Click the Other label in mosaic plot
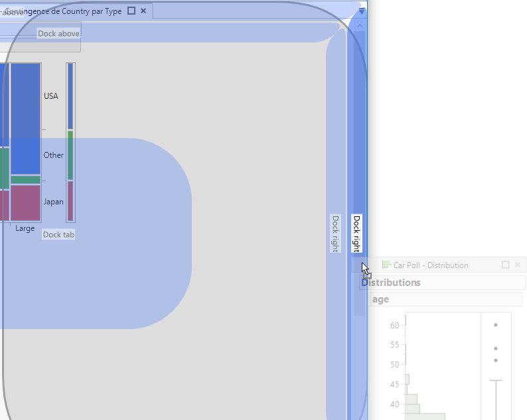This screenshot has width=527, height=420. tap(54, 155)
